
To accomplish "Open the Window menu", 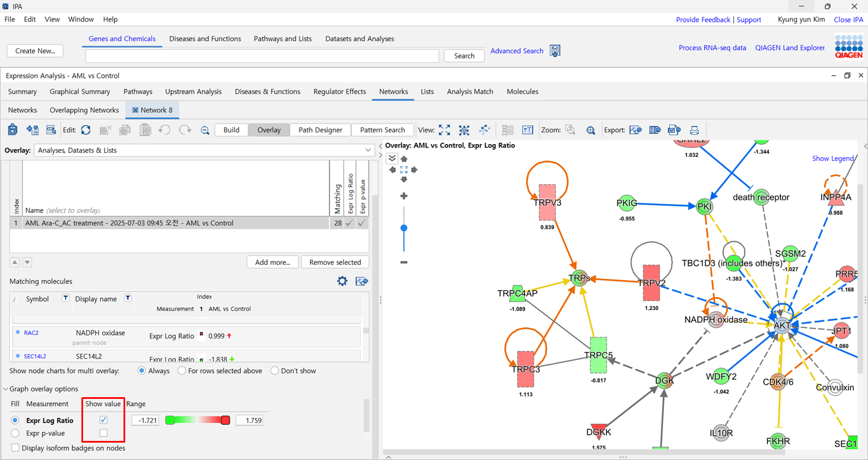I will tap(81, 19).
